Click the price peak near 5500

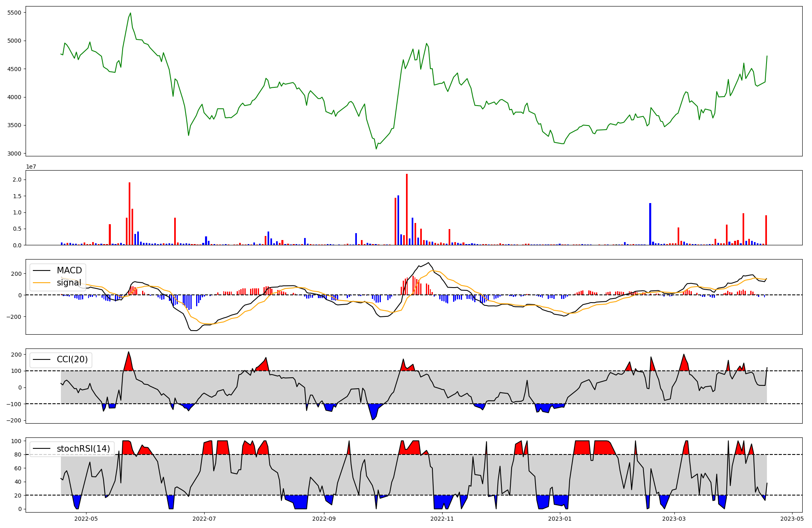pos(130,13)
